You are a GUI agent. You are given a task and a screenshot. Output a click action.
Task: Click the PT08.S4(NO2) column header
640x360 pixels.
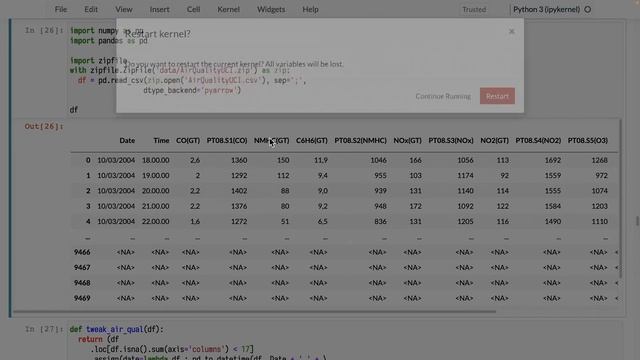[x=538, y=140]
